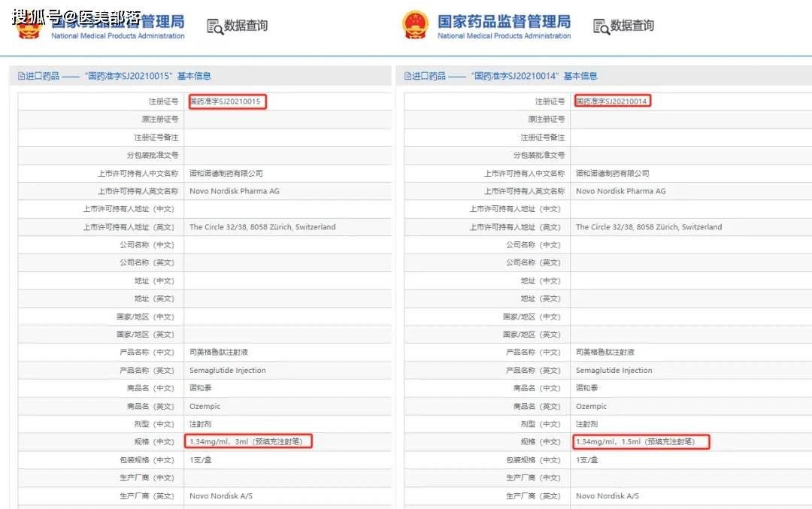This screenshot has width=812, height=509.
Task: Click package size 1支/盒 in the SJ20210014 table
Action: [586, 460]
